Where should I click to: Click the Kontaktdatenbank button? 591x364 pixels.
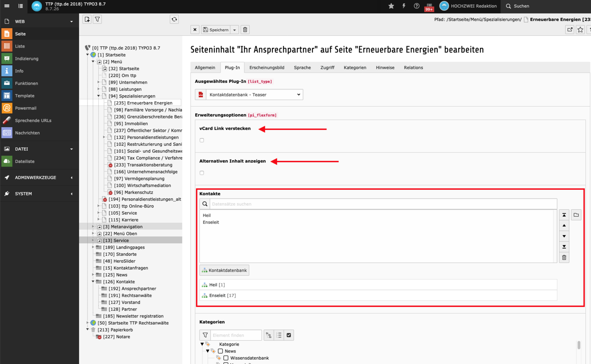click(x=224, y=270)
